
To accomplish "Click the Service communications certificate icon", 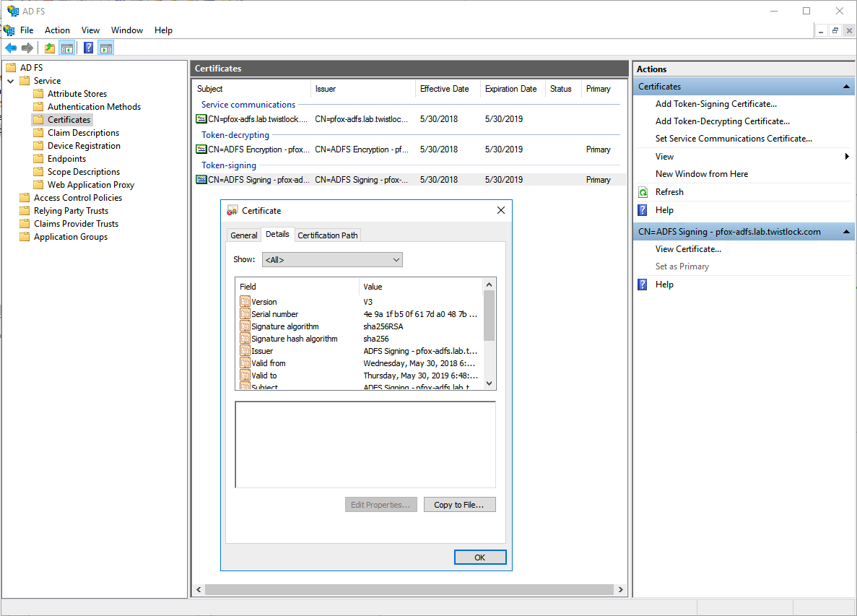I will coord(201,118).
